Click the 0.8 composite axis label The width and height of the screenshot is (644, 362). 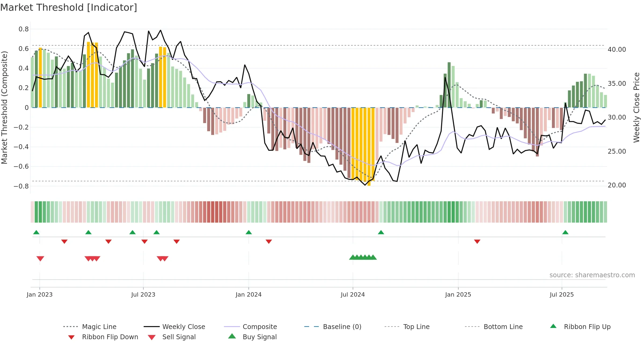24,29
